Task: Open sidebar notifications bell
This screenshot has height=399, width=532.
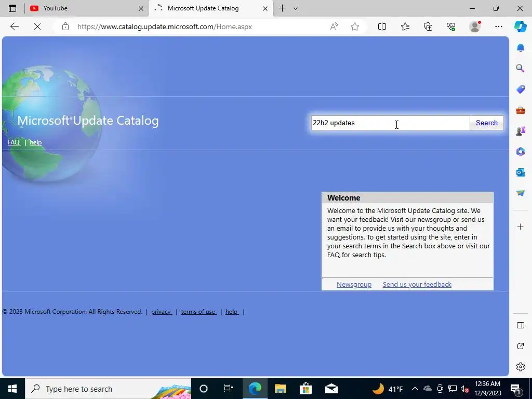Action: 521,48
